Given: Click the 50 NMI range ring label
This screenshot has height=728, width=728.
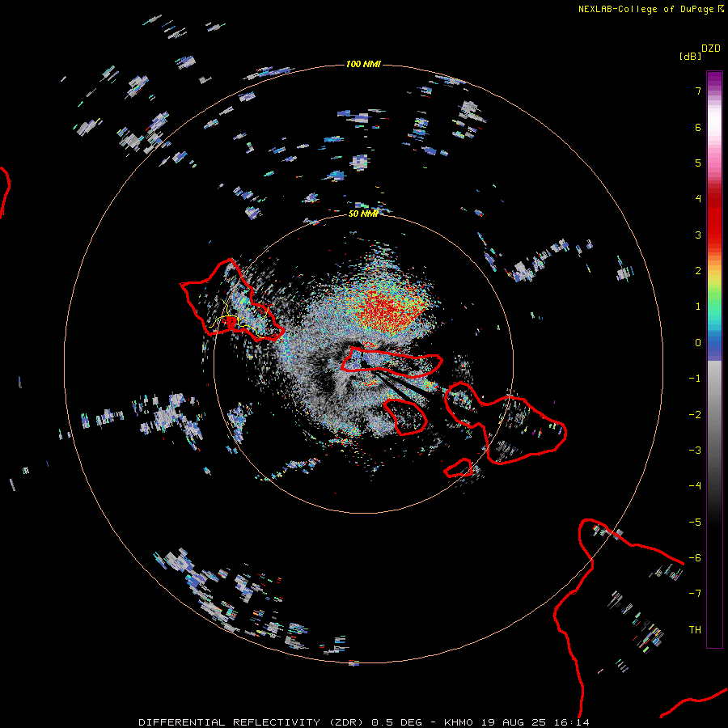Looking at the screenshot, I should [x=363, y=214].
